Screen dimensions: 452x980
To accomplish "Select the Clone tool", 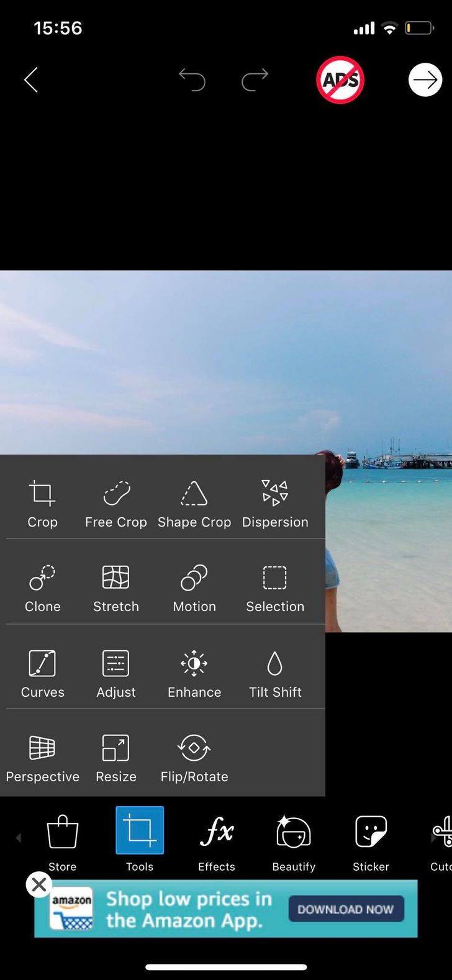I will point(42,588).
